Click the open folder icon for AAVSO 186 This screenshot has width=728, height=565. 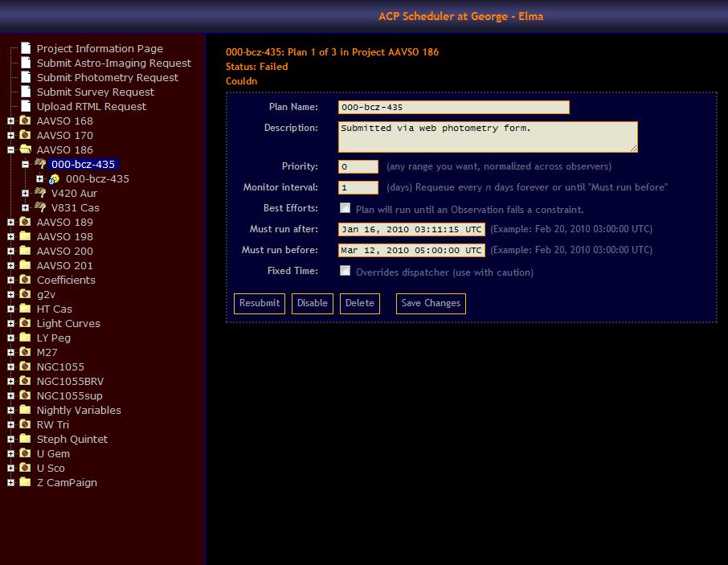coord(25,149)
